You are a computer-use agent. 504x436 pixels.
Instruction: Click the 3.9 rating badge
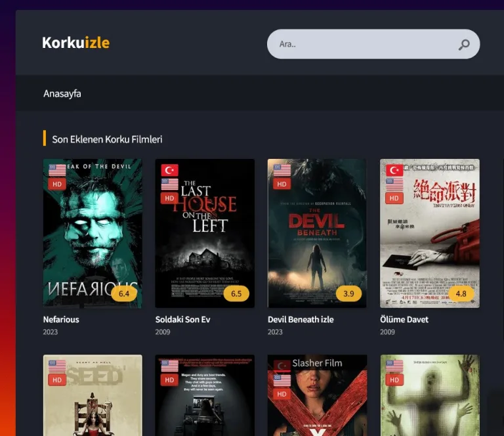point(348,294)
